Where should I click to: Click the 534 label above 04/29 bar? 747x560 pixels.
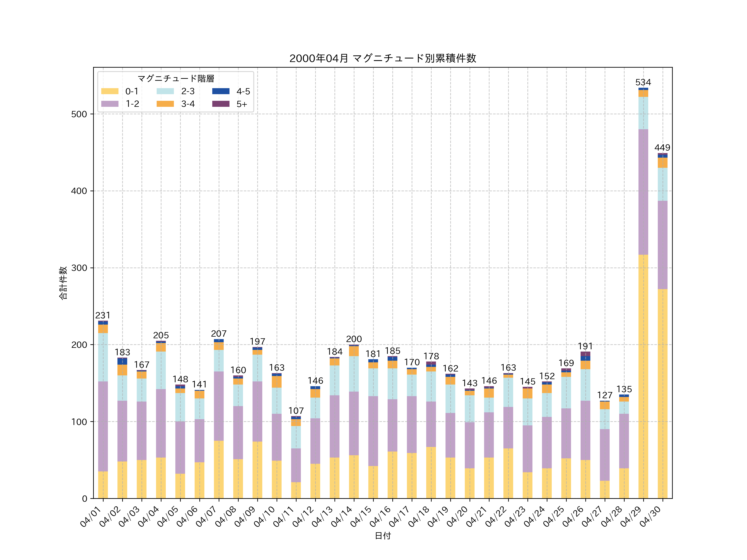point(643,82)
